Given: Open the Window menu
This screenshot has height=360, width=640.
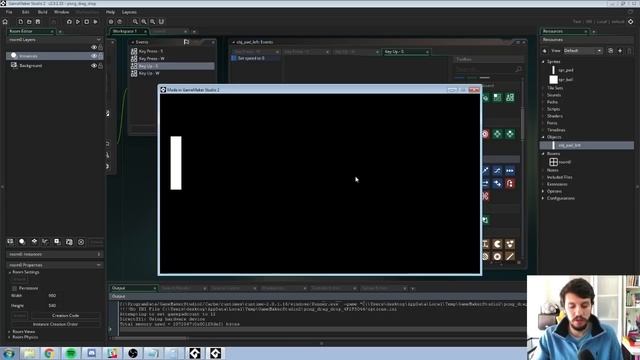Looking at the screenshot, I should pyautogui.click(x=62, y=12).
